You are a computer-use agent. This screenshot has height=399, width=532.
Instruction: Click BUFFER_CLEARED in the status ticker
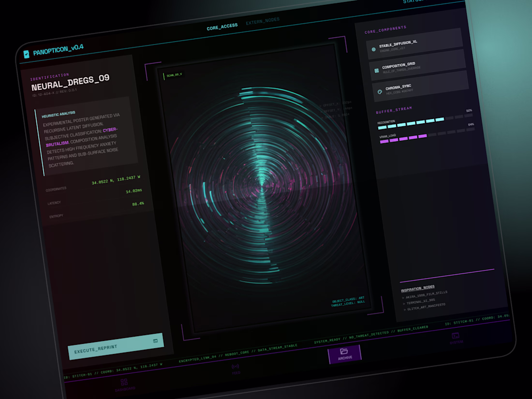(413, 329)
